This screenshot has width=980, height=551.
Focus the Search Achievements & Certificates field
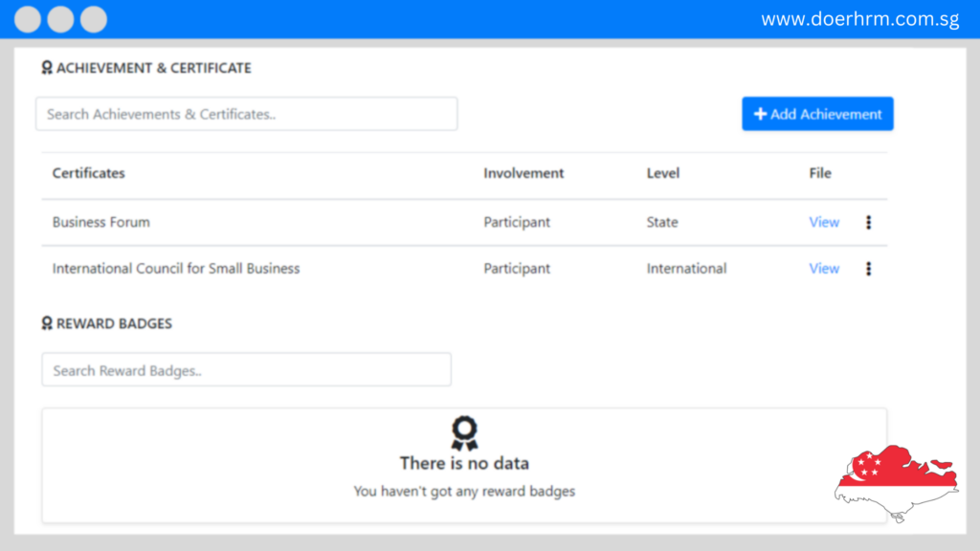tap(246, 114)
